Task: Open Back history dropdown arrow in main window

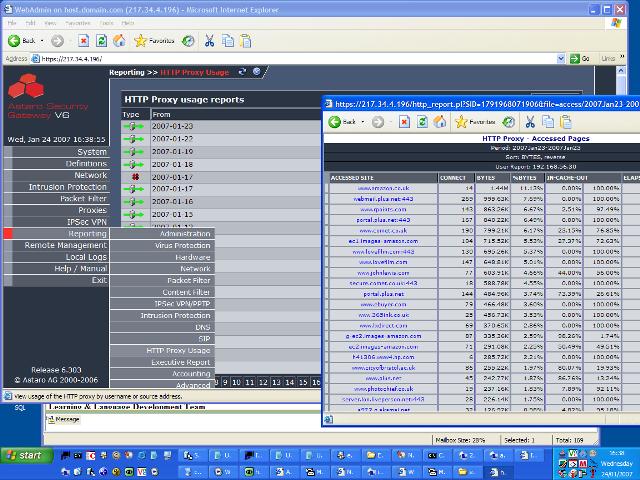Action: pos(42,41)
